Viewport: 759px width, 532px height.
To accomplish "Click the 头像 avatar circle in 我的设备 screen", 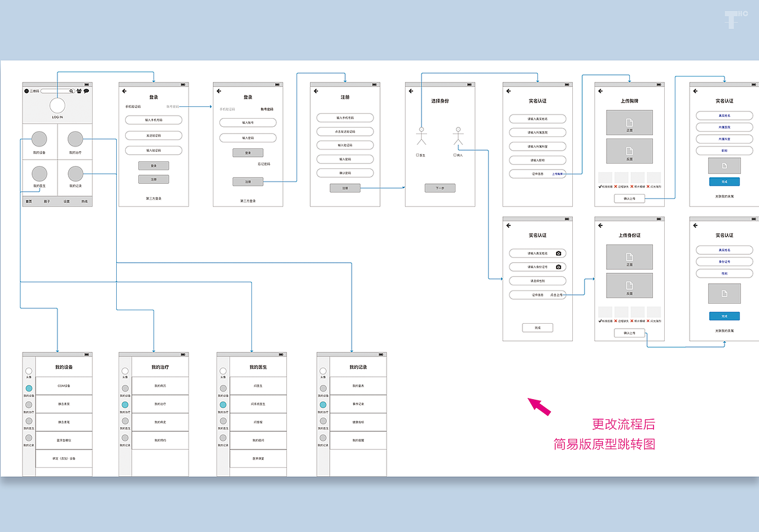I will 29,371.
